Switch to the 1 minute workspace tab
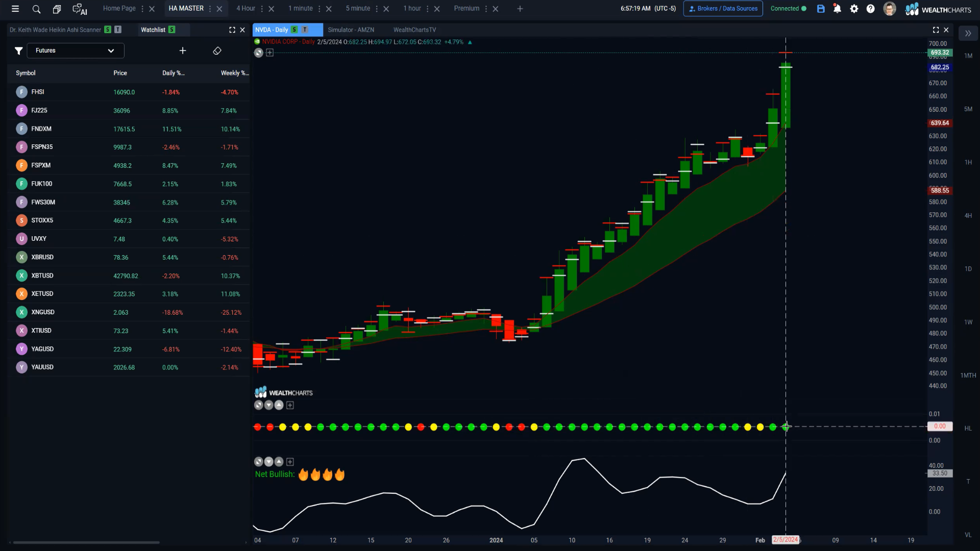 pyautogui.click(x=301, y=9)
